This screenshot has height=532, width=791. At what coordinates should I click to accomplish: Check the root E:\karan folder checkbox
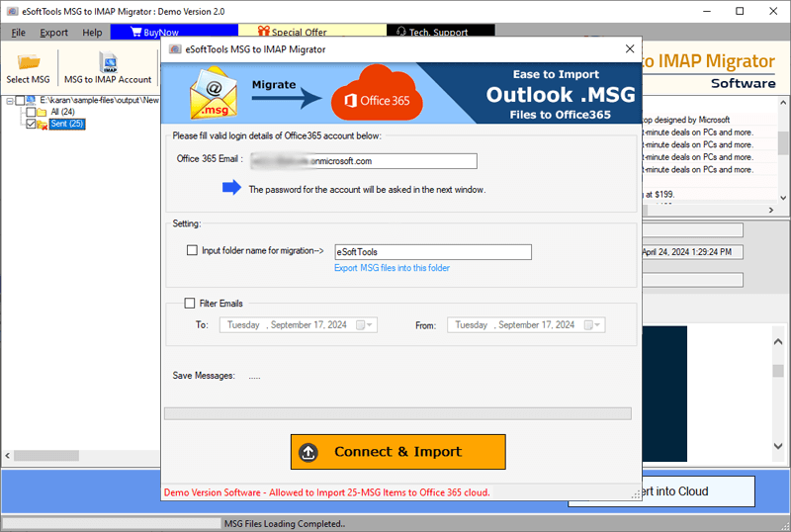click(20, 100)
